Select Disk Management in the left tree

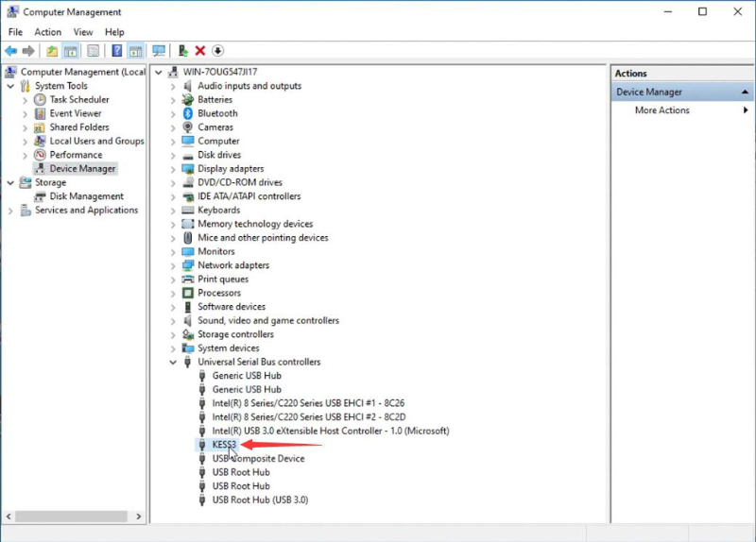pos(87,196)
